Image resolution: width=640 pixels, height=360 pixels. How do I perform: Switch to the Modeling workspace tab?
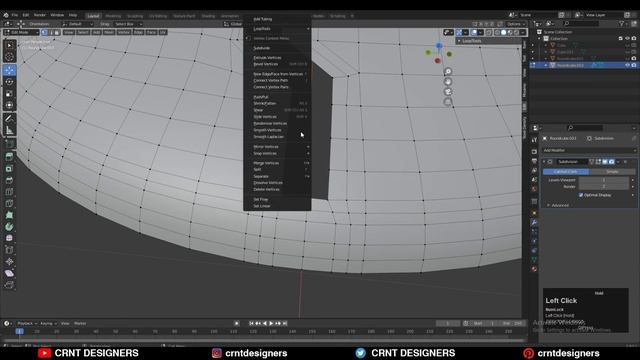(113, 16)
